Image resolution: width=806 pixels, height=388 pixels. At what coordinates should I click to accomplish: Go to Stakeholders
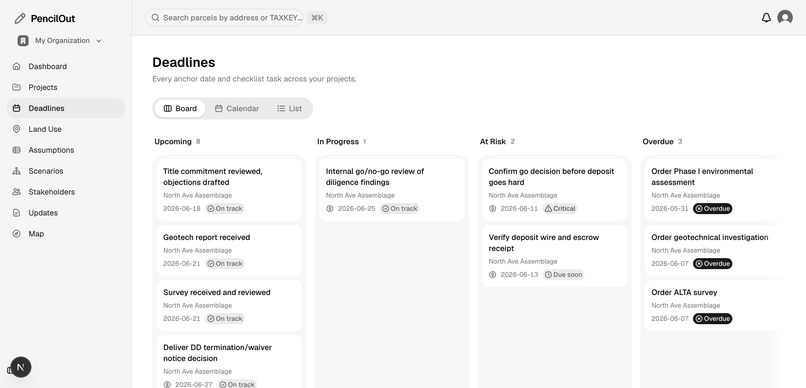pyautogui.click(x=66, y=192)
